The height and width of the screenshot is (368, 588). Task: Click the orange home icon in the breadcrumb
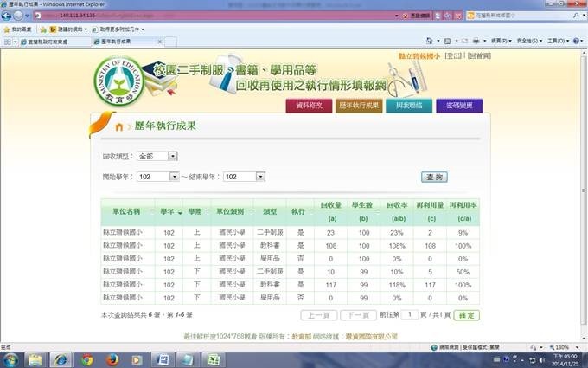[118, 127]
